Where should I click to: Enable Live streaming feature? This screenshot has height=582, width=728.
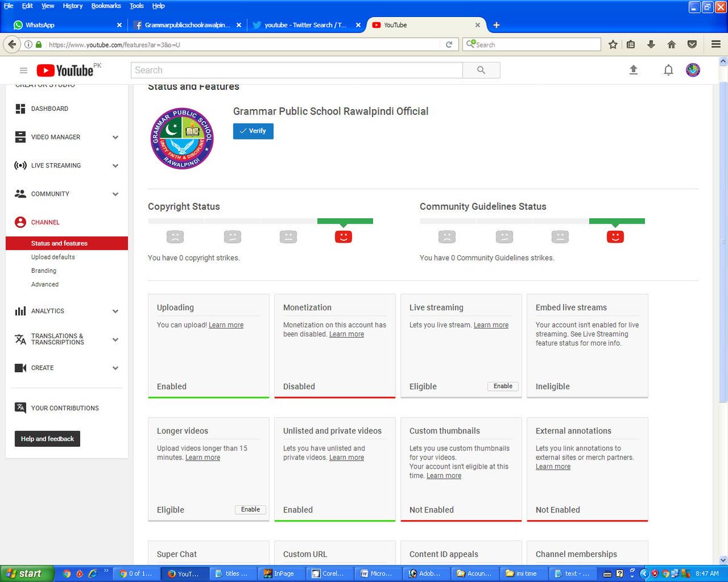click(503, 386)
